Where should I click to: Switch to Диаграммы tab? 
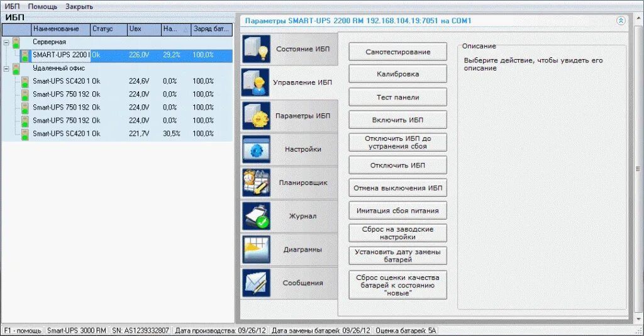[289, 249]
